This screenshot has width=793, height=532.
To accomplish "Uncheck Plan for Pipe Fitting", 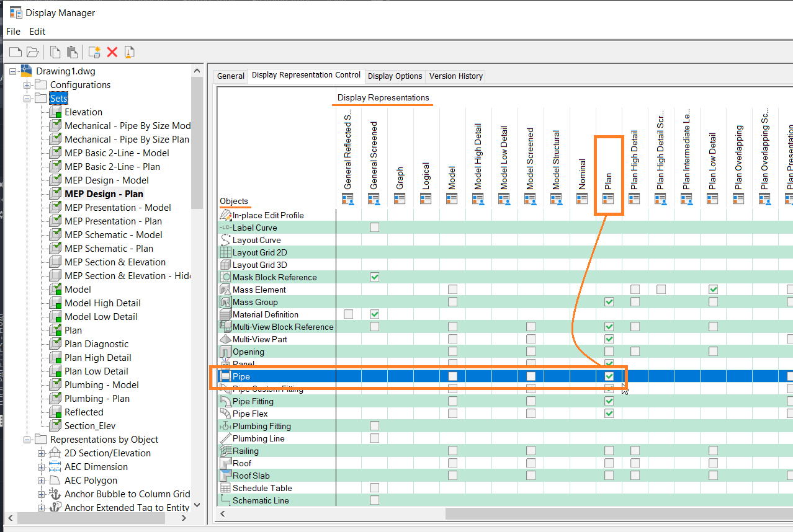I will pyautogui.click(x=609, y=401).
